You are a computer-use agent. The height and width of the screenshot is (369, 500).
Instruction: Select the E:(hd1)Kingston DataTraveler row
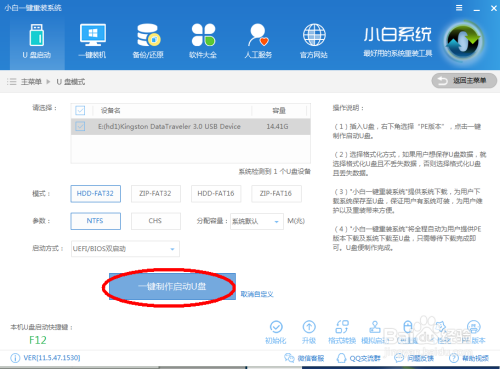point(191,127)
